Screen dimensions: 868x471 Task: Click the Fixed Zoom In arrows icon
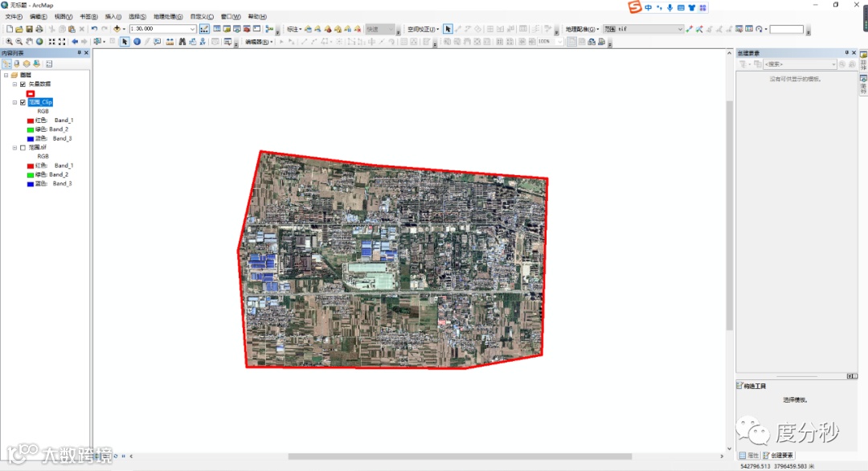coord(51,42)
